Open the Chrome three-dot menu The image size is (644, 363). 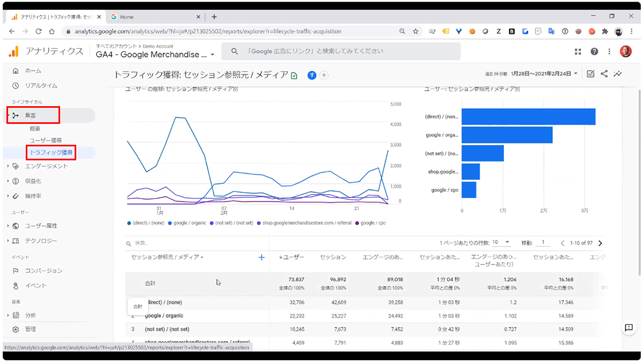tap(631, 32)
